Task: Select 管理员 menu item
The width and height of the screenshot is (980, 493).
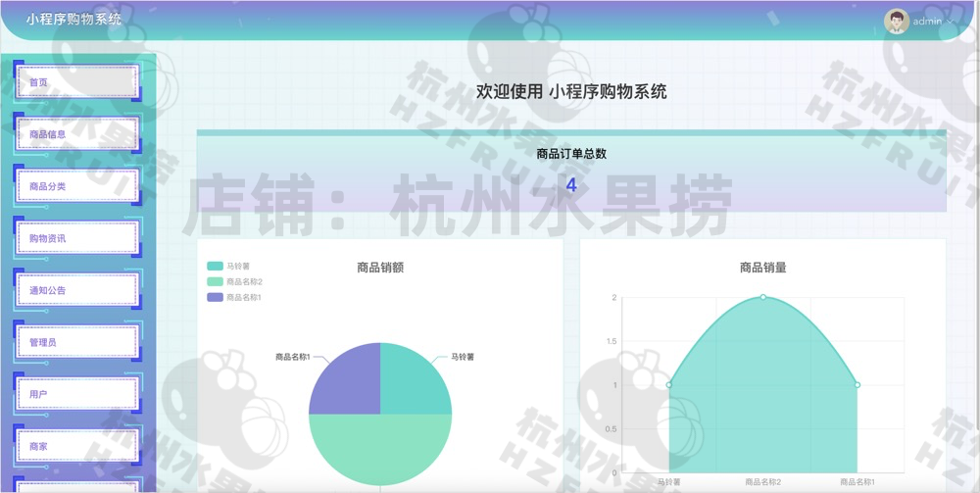Action: (x=76, y=342)
